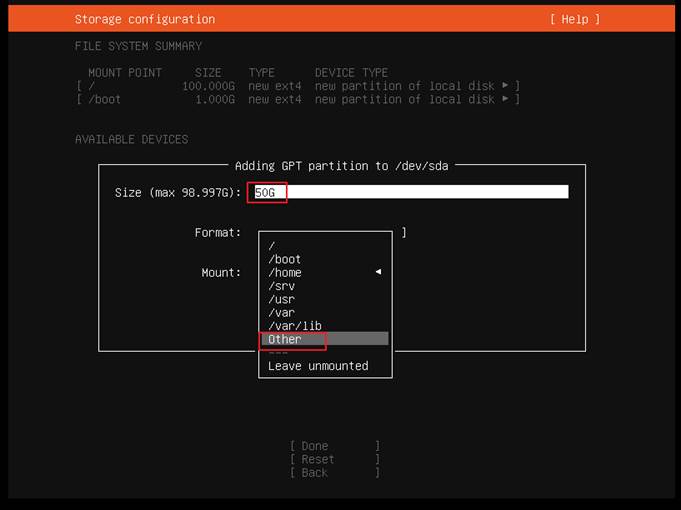Viewport: 681px width, 510px height.
Task: Select the / file system summary row
Action: [x=298, y=86]
